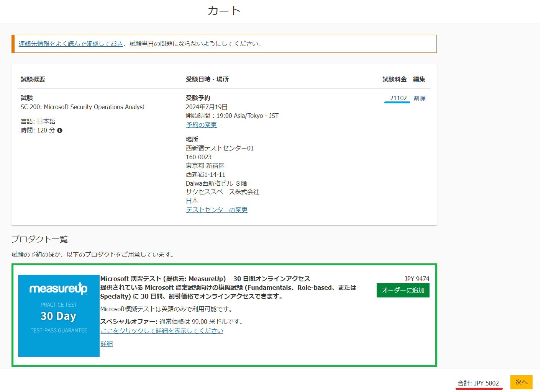Click the price JPY 9474

tap(417, 279)
